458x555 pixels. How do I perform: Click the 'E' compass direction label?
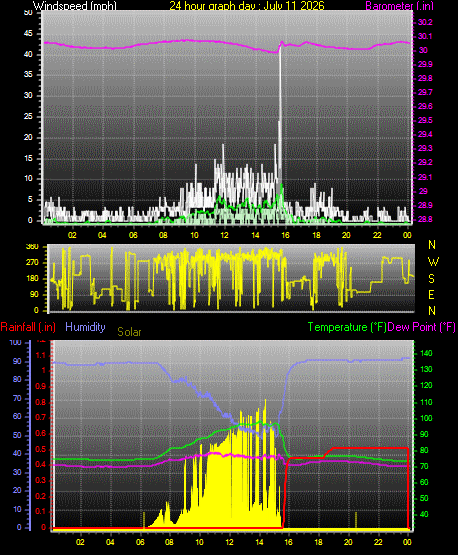431,294
